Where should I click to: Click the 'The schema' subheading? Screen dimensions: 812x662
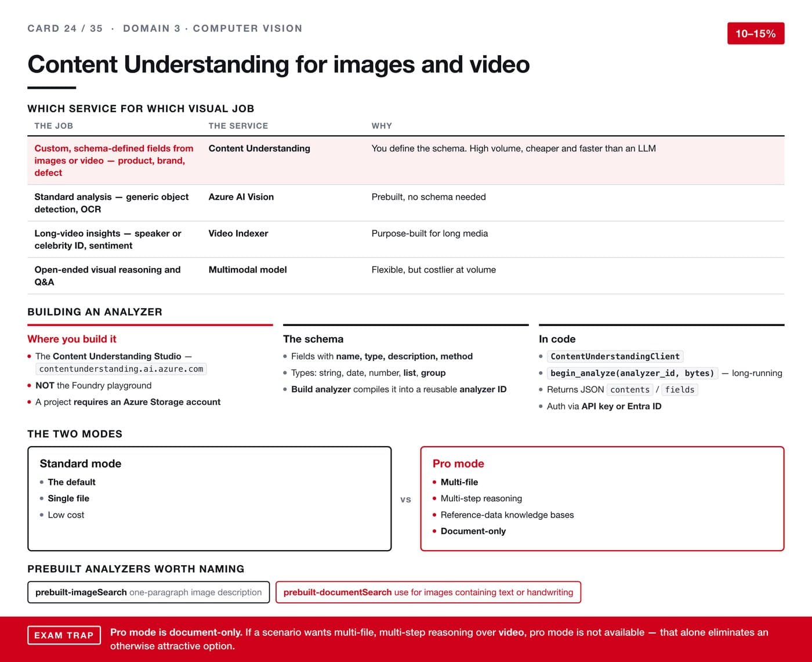(313, 339)
